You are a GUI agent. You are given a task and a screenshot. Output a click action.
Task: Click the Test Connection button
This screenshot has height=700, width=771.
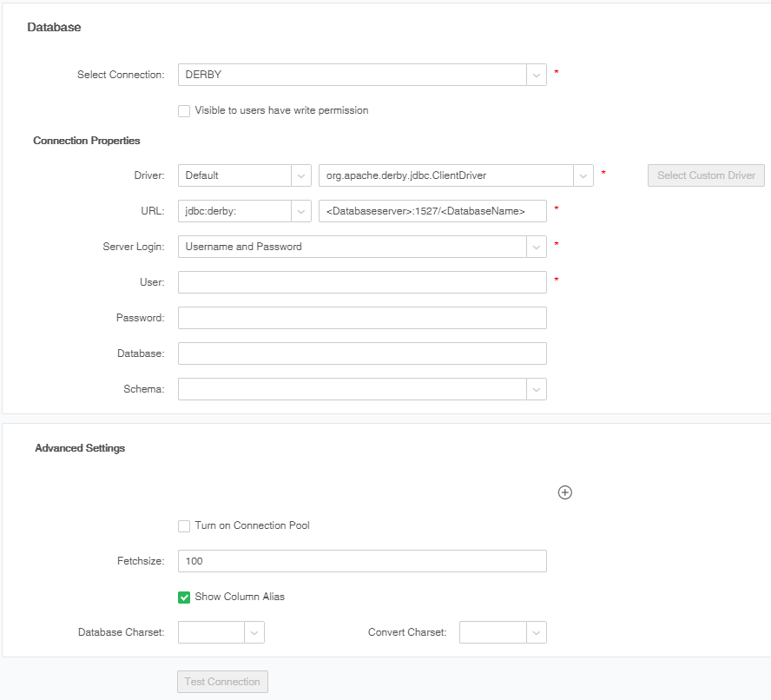click(x=222, y=682)
